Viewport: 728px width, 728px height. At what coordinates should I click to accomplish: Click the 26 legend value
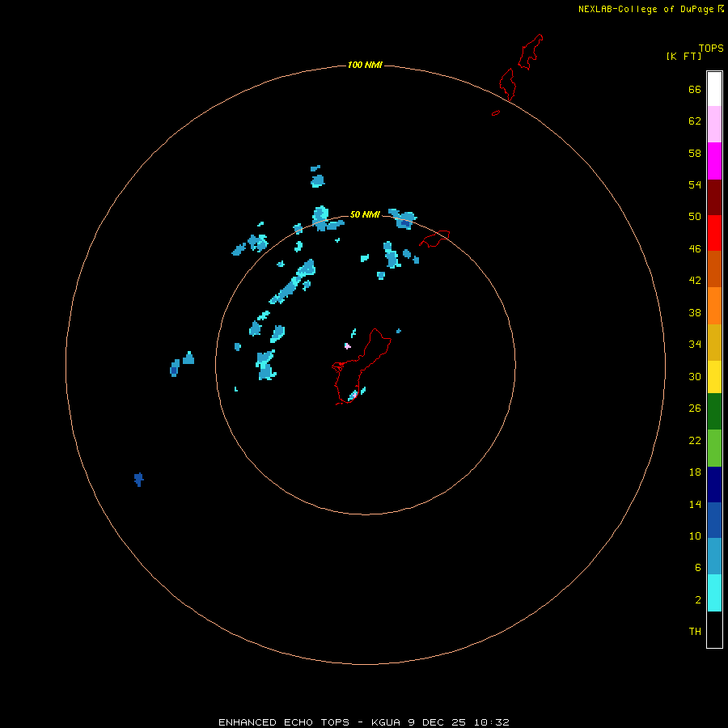pos(695,408)
